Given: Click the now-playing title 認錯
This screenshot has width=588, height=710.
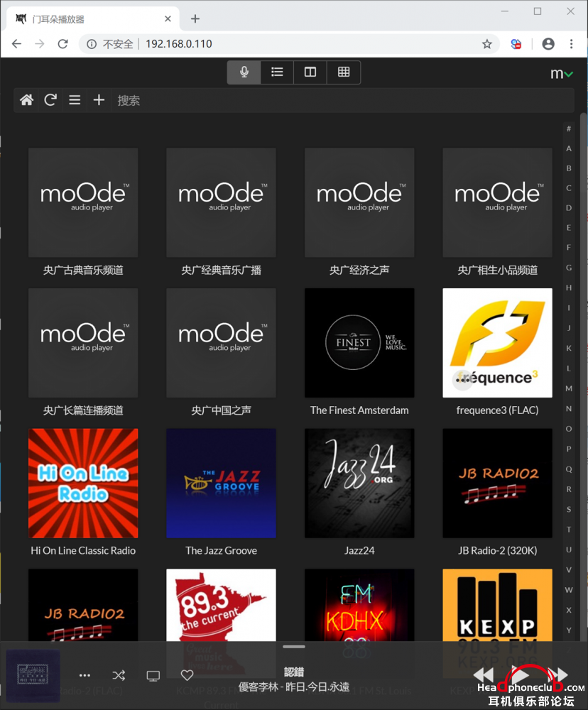Looking at the screenshot, I should (294, 672).
